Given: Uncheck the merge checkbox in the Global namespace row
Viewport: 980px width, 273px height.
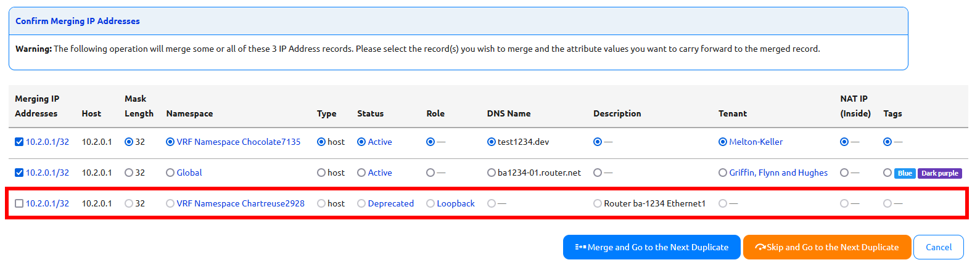Looking at the screenshot, I should click(x=19, y=173).
